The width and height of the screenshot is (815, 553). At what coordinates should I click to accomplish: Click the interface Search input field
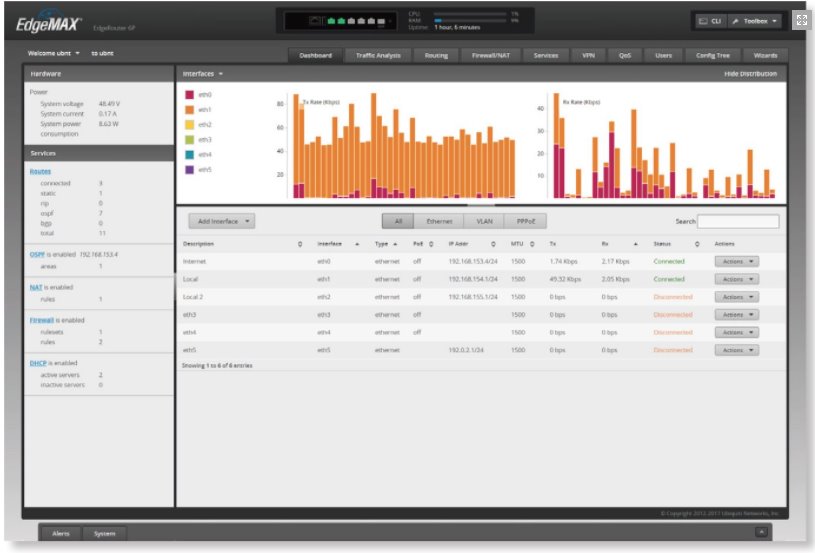tap(737, 221)
